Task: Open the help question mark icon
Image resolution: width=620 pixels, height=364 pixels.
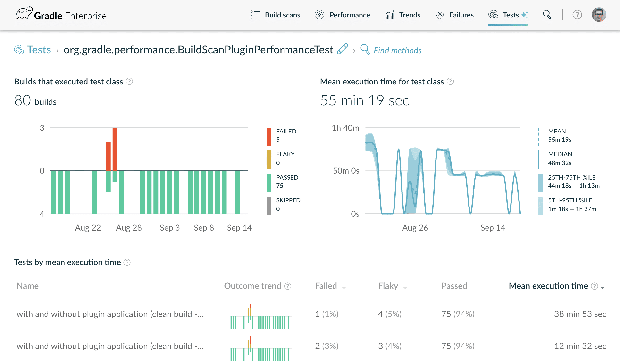Action: (577, 15)
